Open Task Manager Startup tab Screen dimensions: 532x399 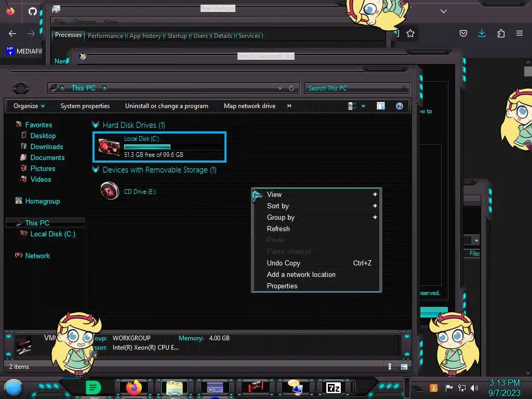177,36
